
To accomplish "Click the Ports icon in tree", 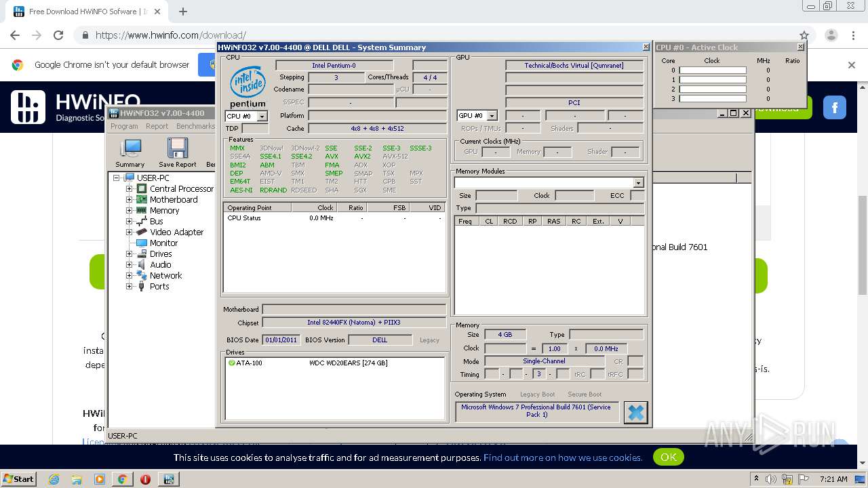I will point(142,287).
